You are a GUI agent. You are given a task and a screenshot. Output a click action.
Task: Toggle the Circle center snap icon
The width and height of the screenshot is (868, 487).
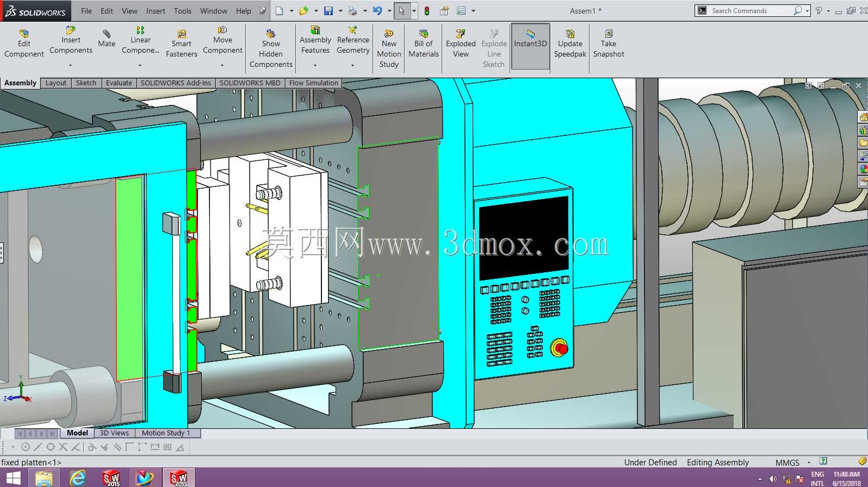(x=25, y=447)
